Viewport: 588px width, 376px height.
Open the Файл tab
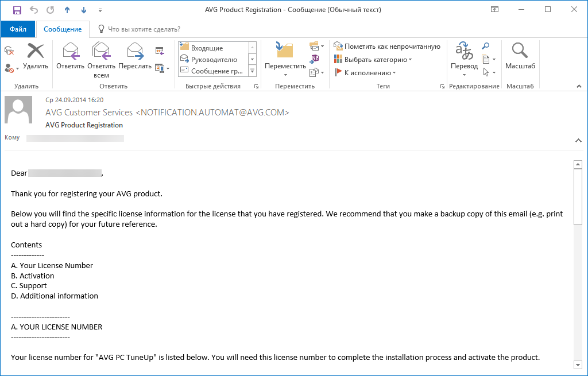click(18, 29)
